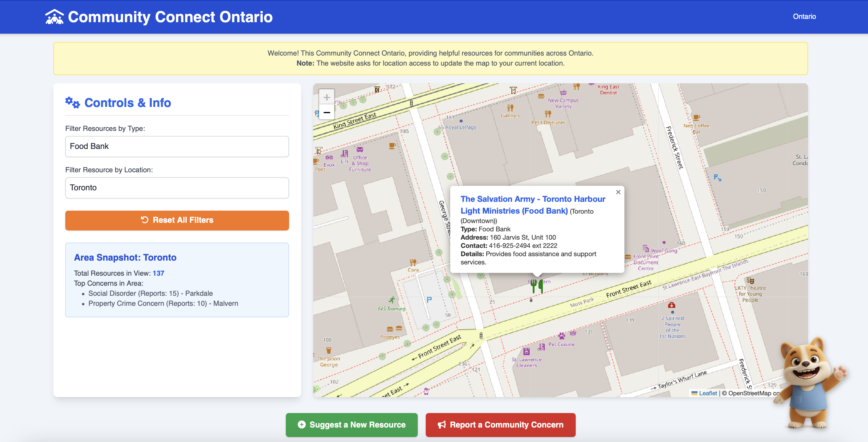This screenshot has width=868, height=442.
Task: Open the Leaflet attribution link
Action: click(708, 393)
